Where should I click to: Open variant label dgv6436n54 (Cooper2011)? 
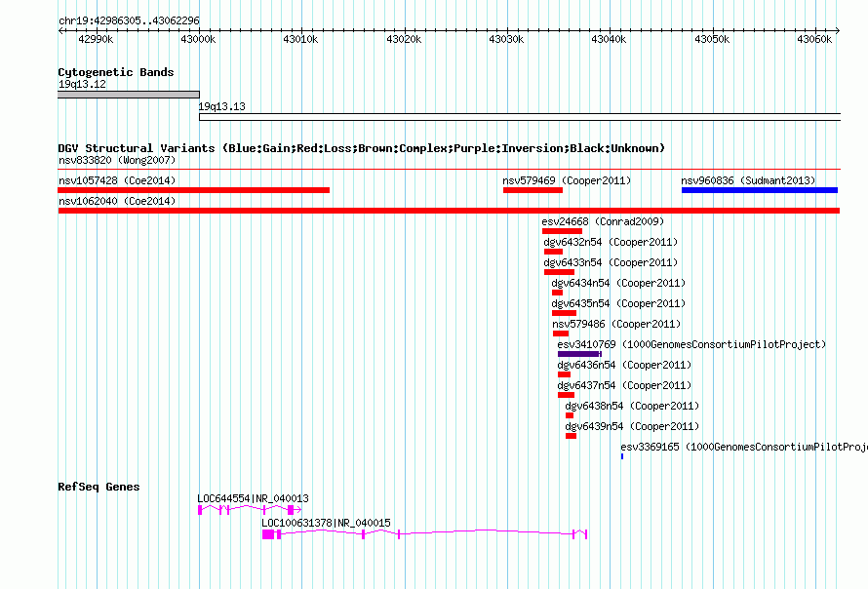click(624, 365)
